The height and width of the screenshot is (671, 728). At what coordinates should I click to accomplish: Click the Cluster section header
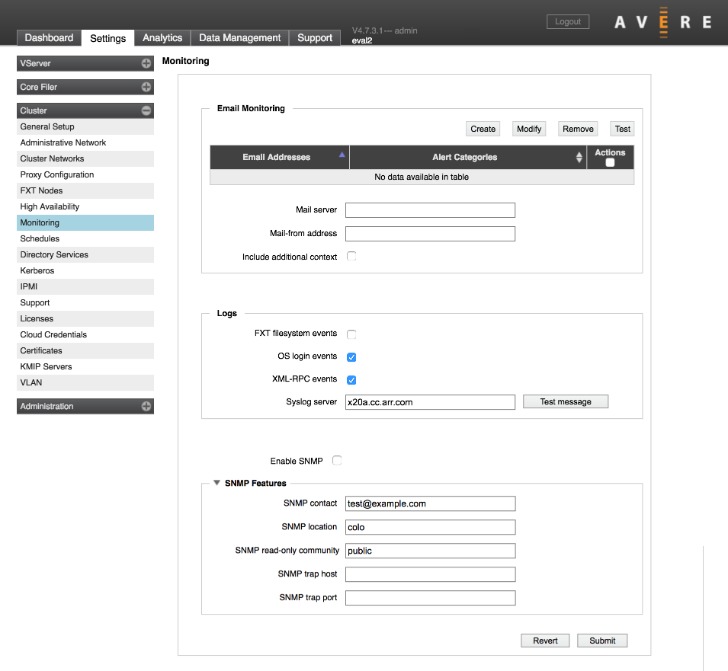(x=85, y=111)
